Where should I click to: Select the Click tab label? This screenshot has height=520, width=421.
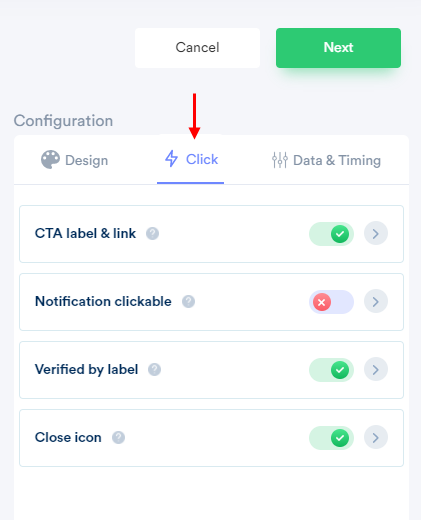pos(202,159)
